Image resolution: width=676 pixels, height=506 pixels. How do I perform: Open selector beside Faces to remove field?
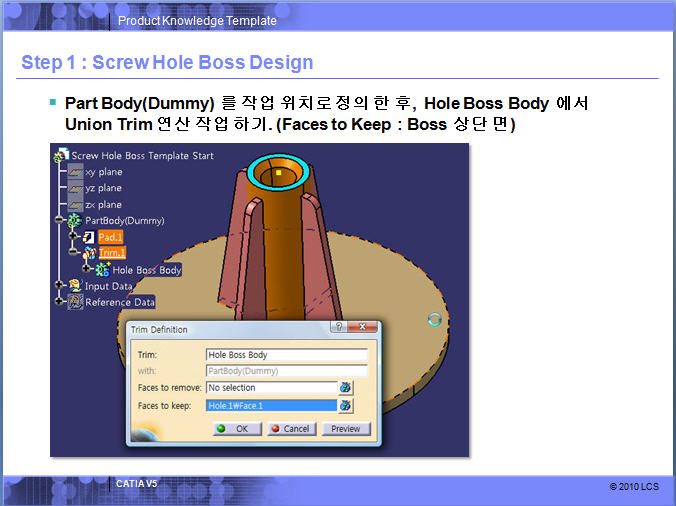tap(346, 388)
